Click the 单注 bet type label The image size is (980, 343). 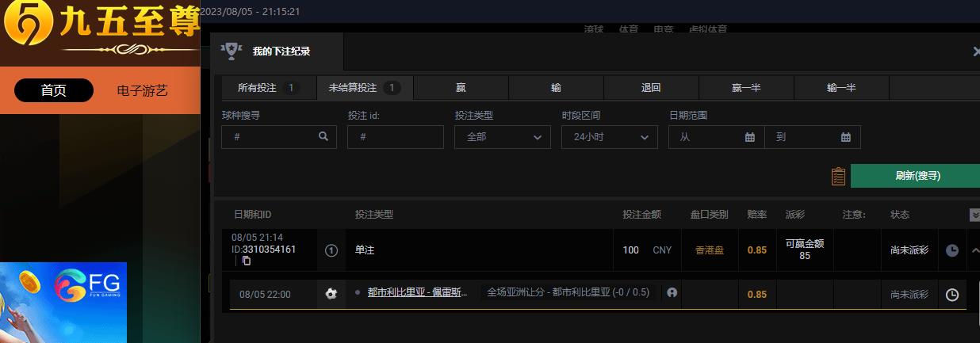point(365,250)
